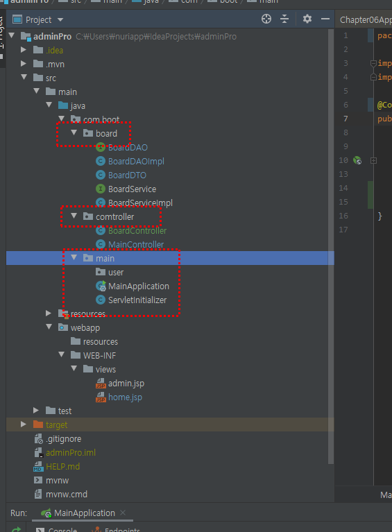The height and width of the screenshot is (532, 392).
Task: Select BoardDTO class file
Action: (127, 175)
